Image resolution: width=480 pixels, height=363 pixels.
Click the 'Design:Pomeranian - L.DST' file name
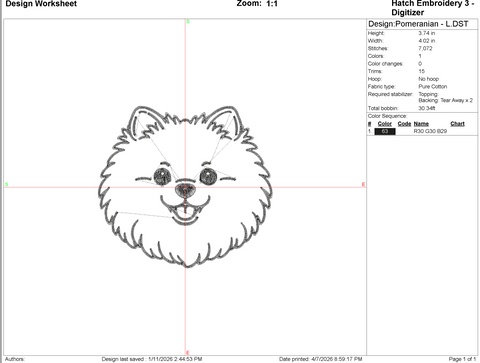point(418,24)
